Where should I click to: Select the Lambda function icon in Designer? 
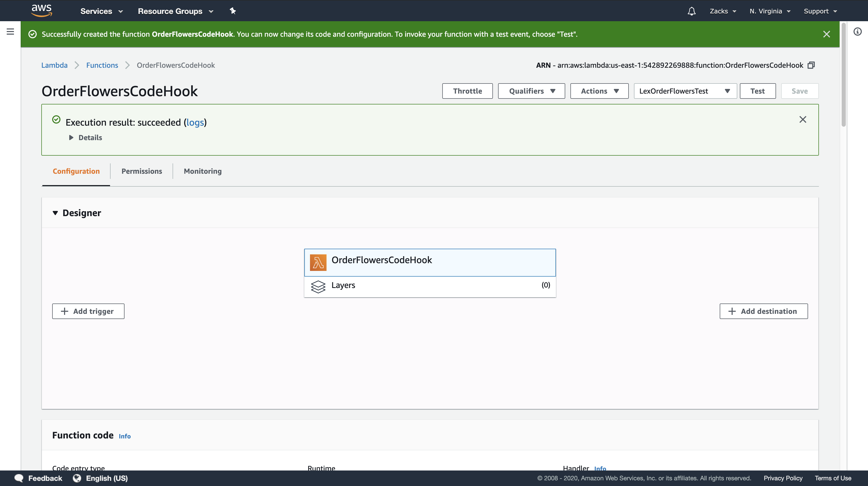click(318, 262)
